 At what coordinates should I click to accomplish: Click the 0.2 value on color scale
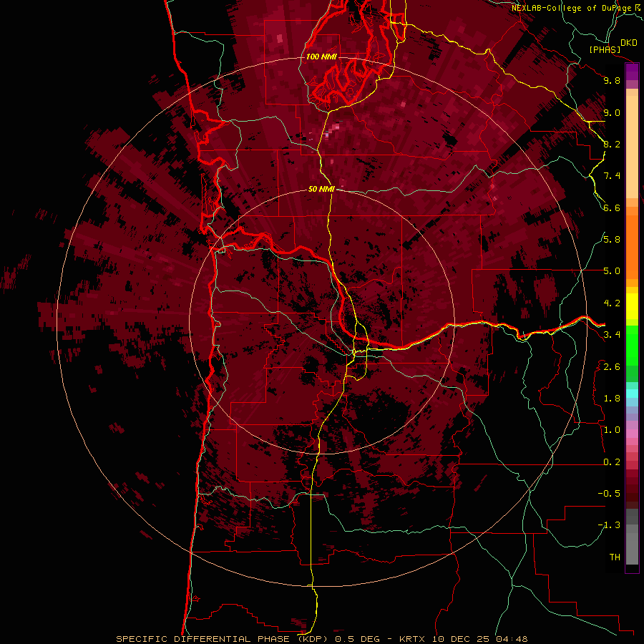tap(612, 462)
